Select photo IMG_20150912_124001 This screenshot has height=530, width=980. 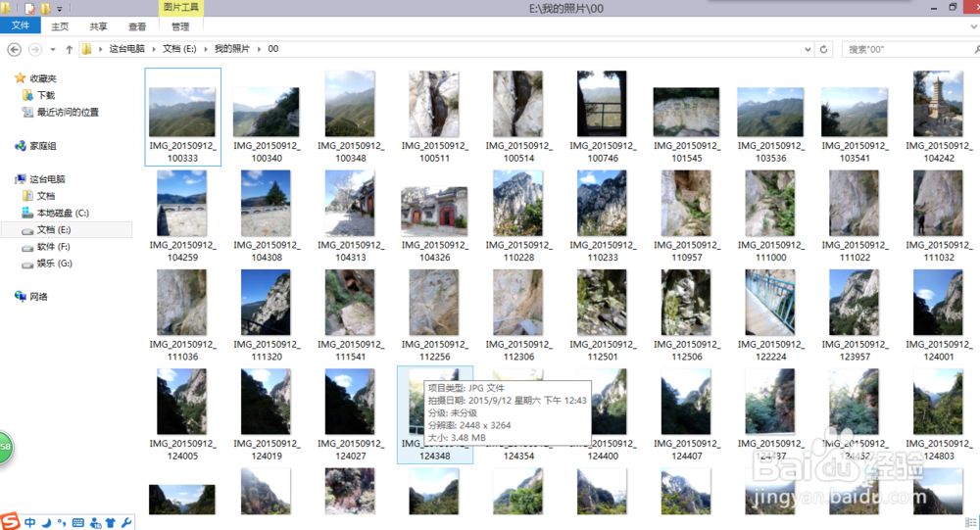point(939,315)
